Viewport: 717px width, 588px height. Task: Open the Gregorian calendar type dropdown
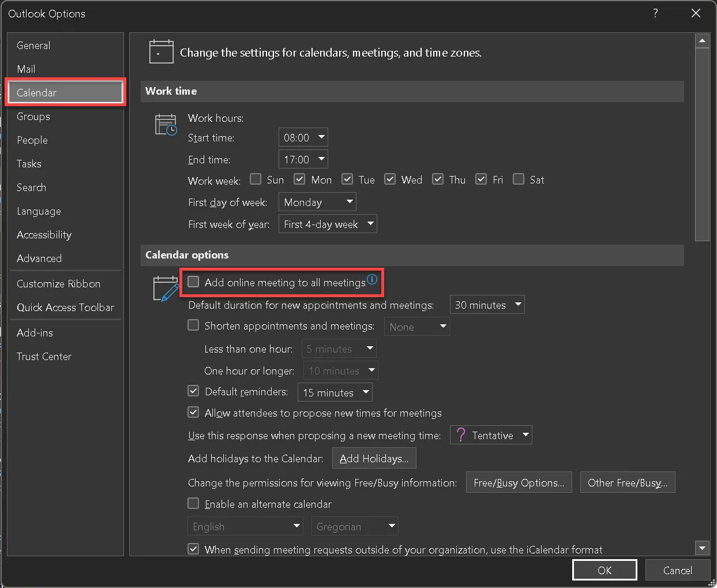[x=355, y=526]
